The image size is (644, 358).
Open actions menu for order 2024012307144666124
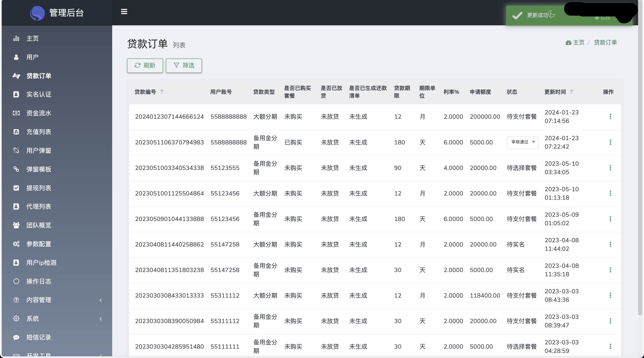(610, 116)
